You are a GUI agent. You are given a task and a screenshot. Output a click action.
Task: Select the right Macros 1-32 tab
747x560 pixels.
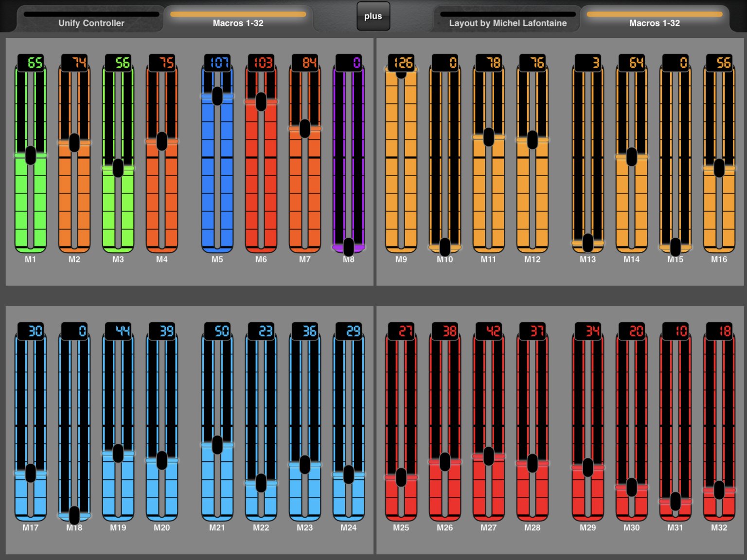pyautogui.click(x=655, y=19)
